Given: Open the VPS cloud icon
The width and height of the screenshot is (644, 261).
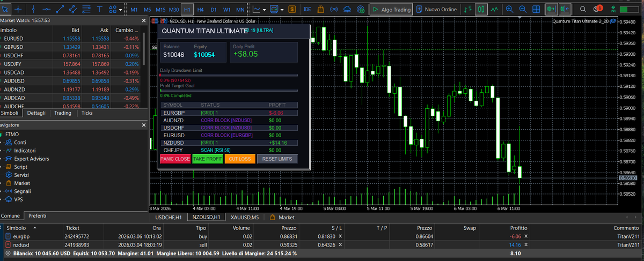Looking at the screenshot, I should click(x=347, y=9).
